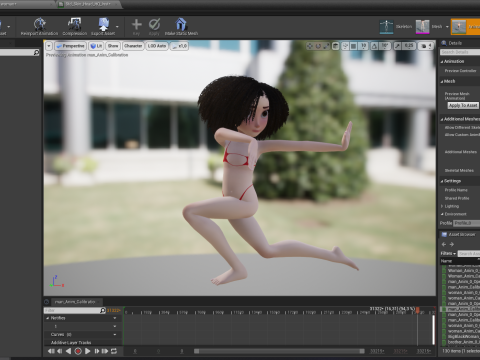Viewport: 480px width, 360px height.
Task: Click the Apply To Asset button
Action: click(463, 105)
